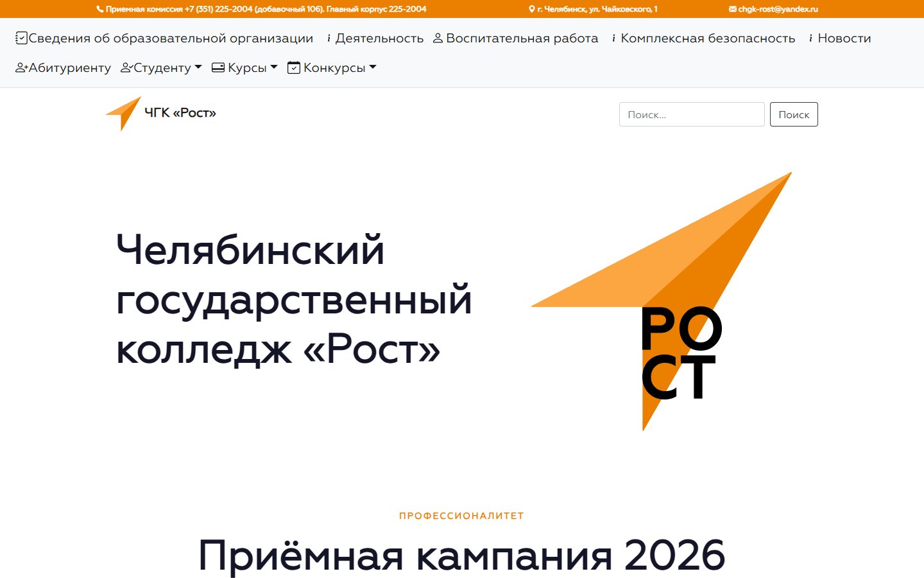Open the 'Воспитательная работа' page
This screenshot has height=578, width=924.
pos(516,38)
